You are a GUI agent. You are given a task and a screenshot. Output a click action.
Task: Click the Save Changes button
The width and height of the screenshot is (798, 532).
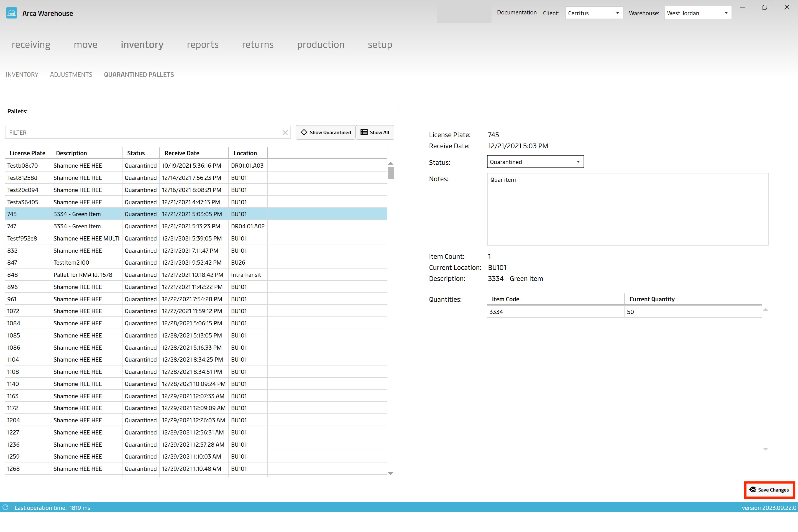point(769,490)
